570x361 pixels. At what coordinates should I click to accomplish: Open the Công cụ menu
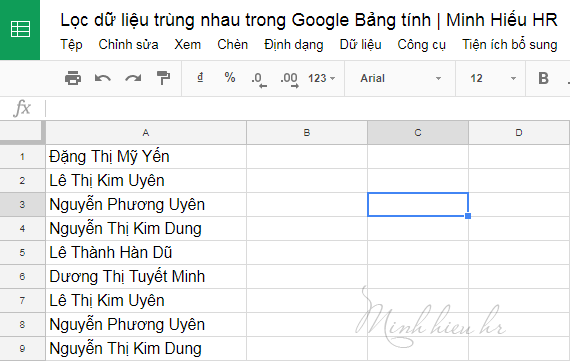pyautogui.click(x=421, y=45)
